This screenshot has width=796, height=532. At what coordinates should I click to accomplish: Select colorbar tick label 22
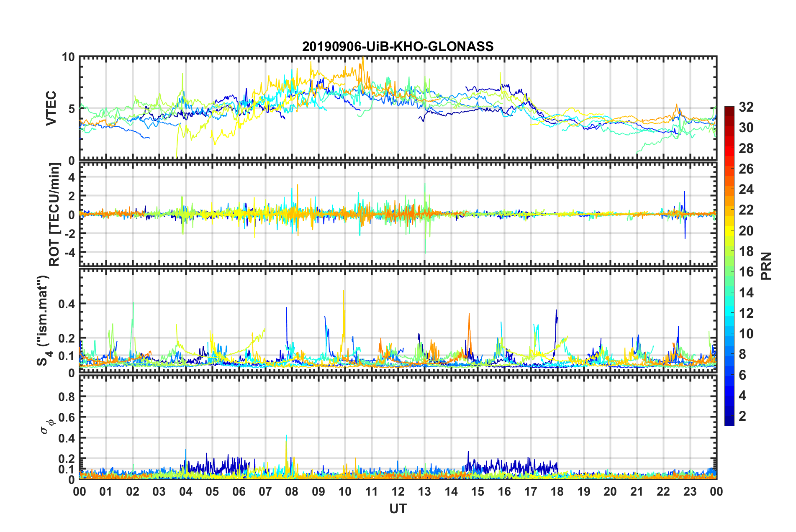(x=746, y=210)
